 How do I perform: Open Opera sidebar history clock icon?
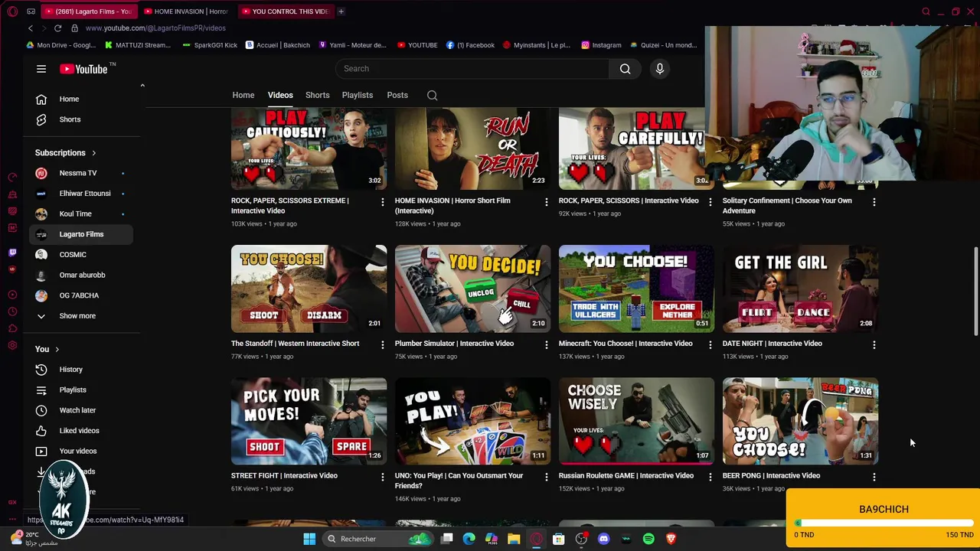[12, 311]
